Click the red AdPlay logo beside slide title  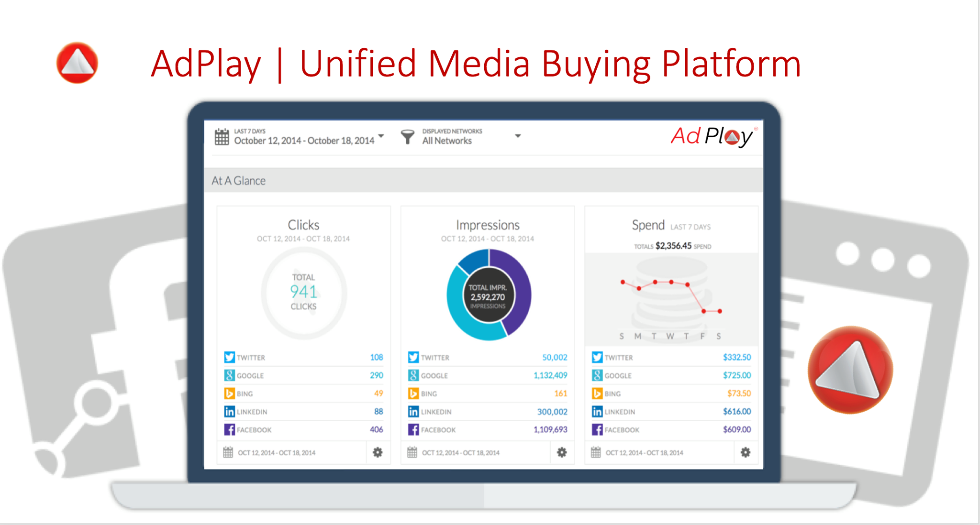point(77,63)
